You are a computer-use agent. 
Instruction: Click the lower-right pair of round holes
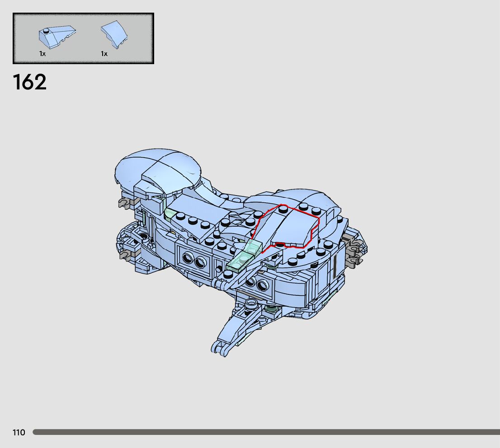(x=256, y=285)
